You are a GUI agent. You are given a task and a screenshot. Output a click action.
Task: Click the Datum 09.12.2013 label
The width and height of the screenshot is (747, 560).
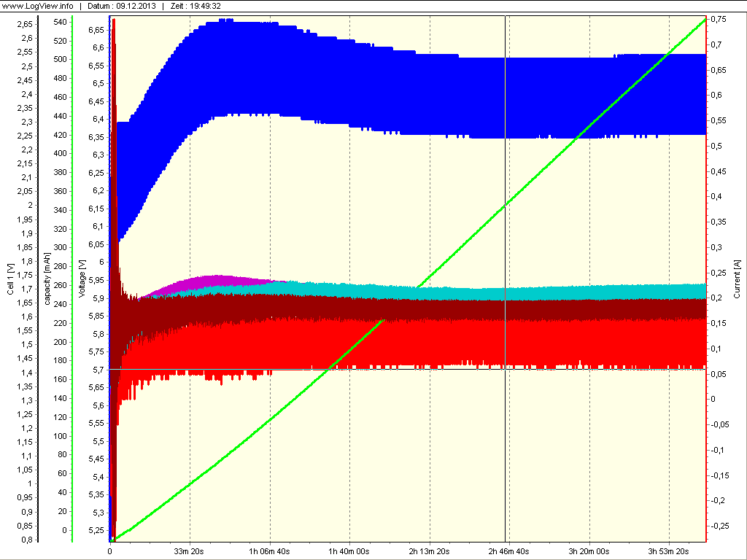point(122,6)
